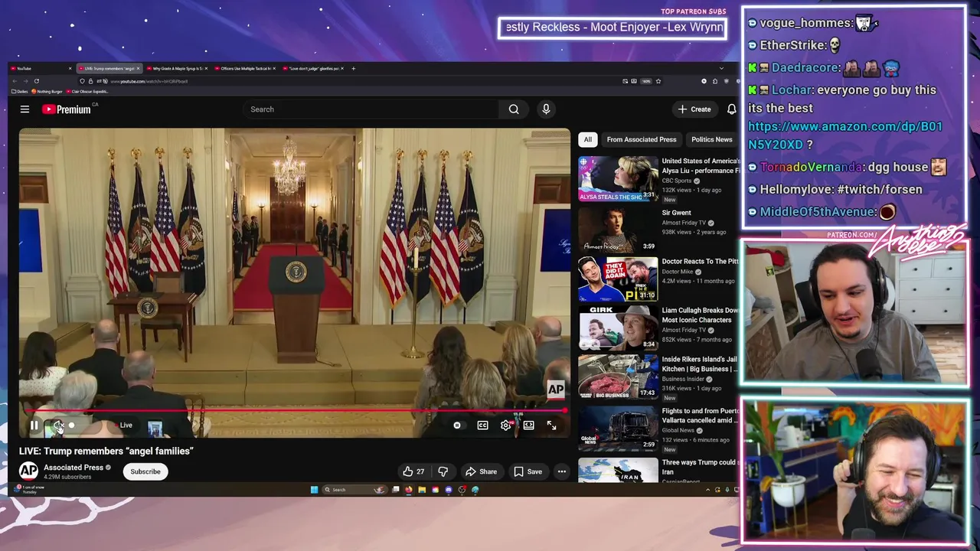Open Associated Press channel avatar
Screen dimensions: 980x551
pyautogui.click(x=28, y=471)
